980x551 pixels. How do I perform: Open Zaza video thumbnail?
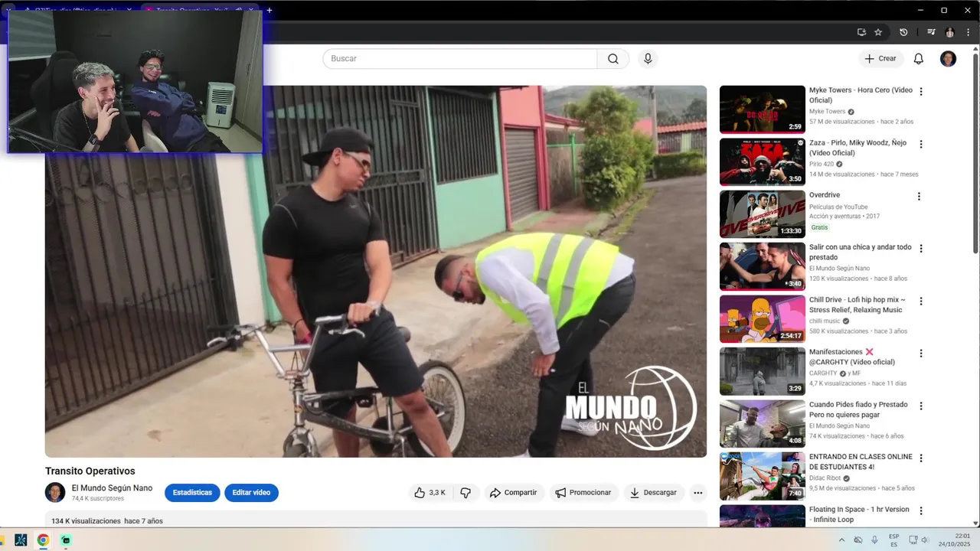(x=763, y=161)
